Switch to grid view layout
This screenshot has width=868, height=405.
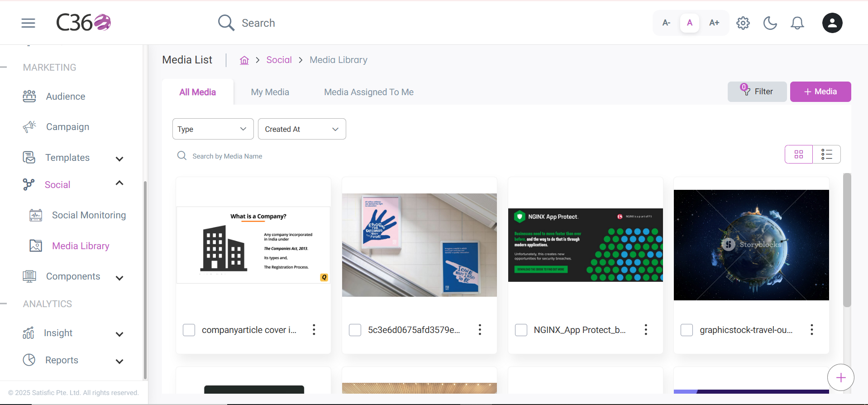(799, 154)
